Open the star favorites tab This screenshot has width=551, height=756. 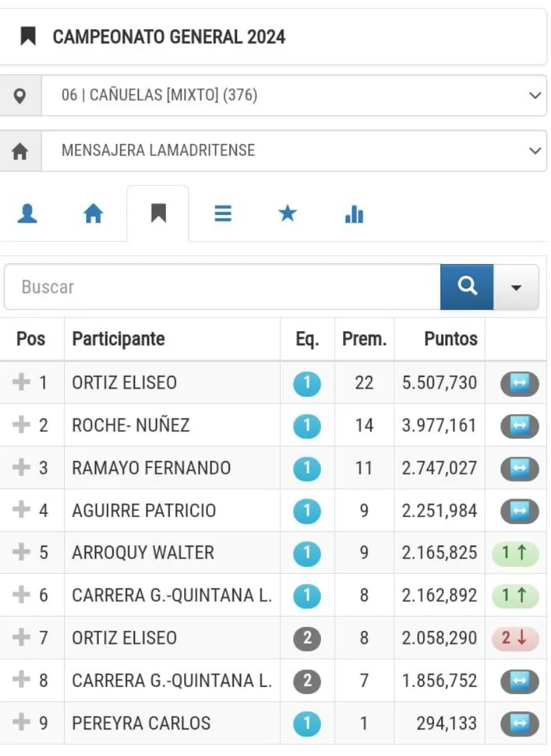[x=287, y=214]
